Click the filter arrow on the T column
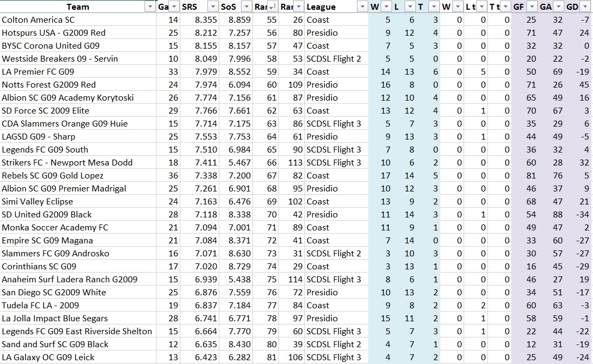593x364 pixels. [433, 6]
